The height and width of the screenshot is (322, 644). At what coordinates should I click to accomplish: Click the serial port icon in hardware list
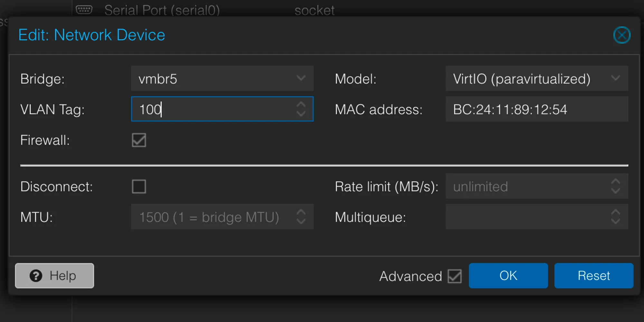coord(84,10)
